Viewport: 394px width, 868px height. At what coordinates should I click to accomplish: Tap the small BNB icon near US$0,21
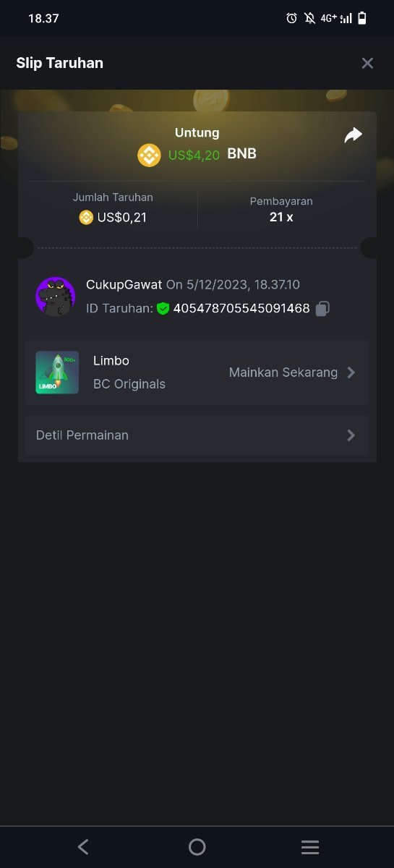(x=86, y=217)
